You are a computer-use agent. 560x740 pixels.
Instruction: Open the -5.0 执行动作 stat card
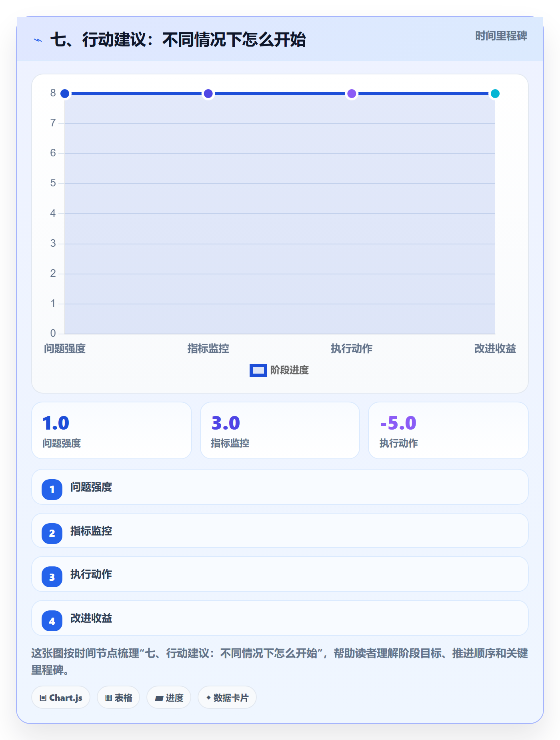click(448, 430)
